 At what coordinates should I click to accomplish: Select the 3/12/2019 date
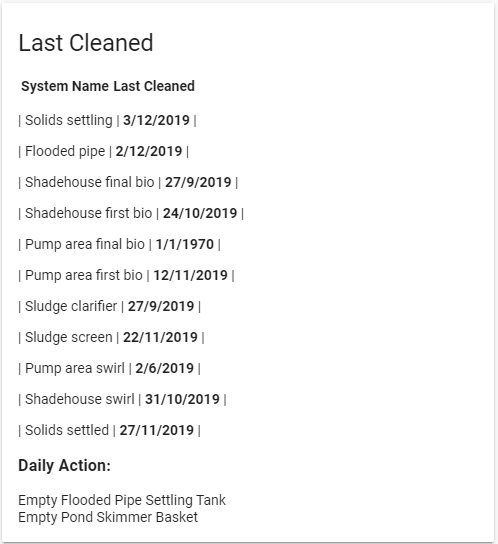[156, 120]
